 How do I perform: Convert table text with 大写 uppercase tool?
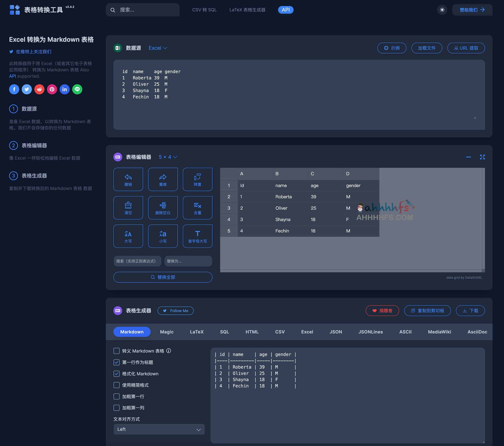coord(128,236)
